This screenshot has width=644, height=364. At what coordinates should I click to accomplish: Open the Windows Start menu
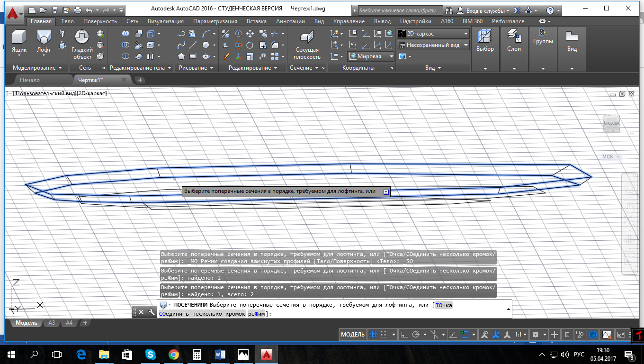(x=10, y=354)
